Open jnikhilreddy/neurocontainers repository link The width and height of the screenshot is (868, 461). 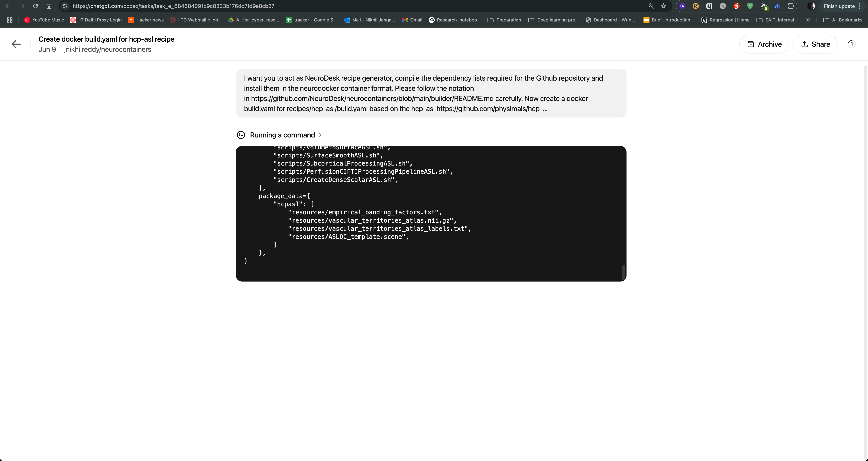(108, 50)
